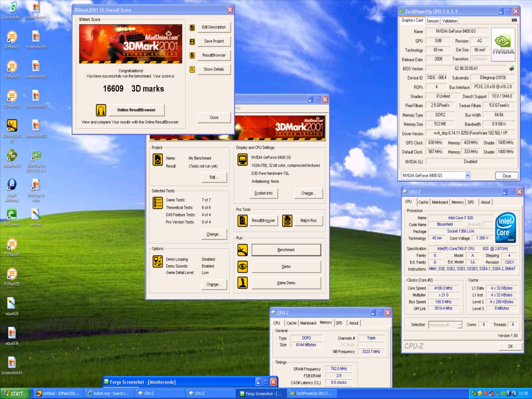532x399 pixels.
Task: Switch to the Sensors tab in GPU-Z
Action: 433,21
